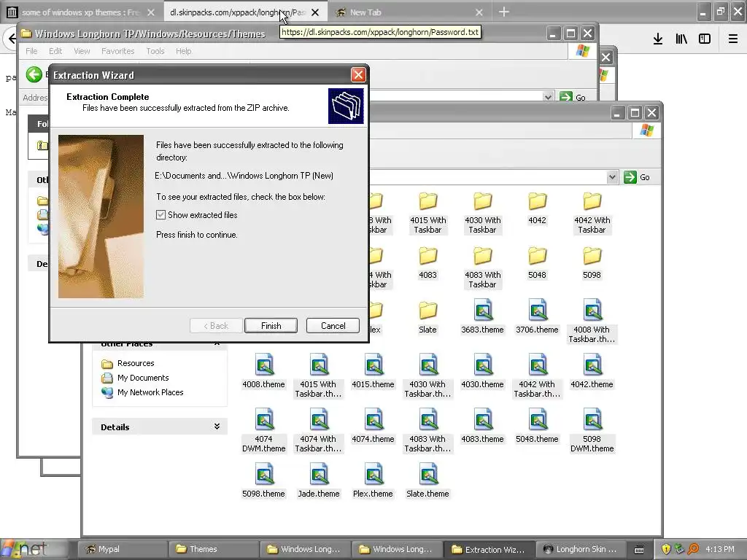Select the 3706.theme file
The width and height of the screenshot is (747, 560).
(x=537, y=316)
